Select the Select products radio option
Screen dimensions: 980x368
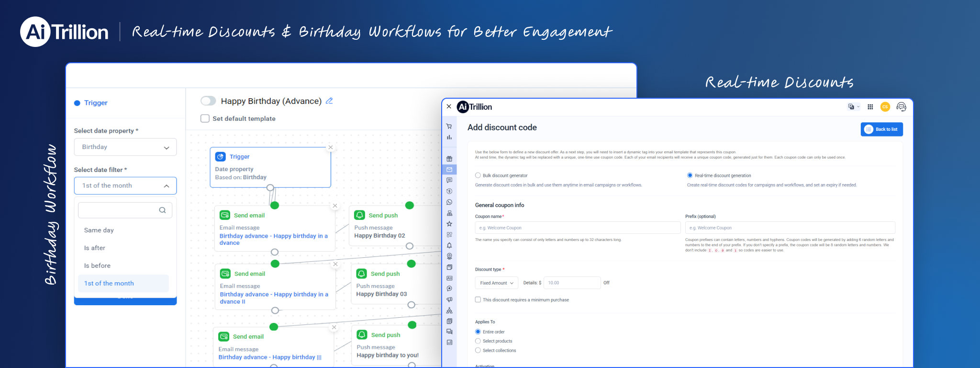click(478, 341)
